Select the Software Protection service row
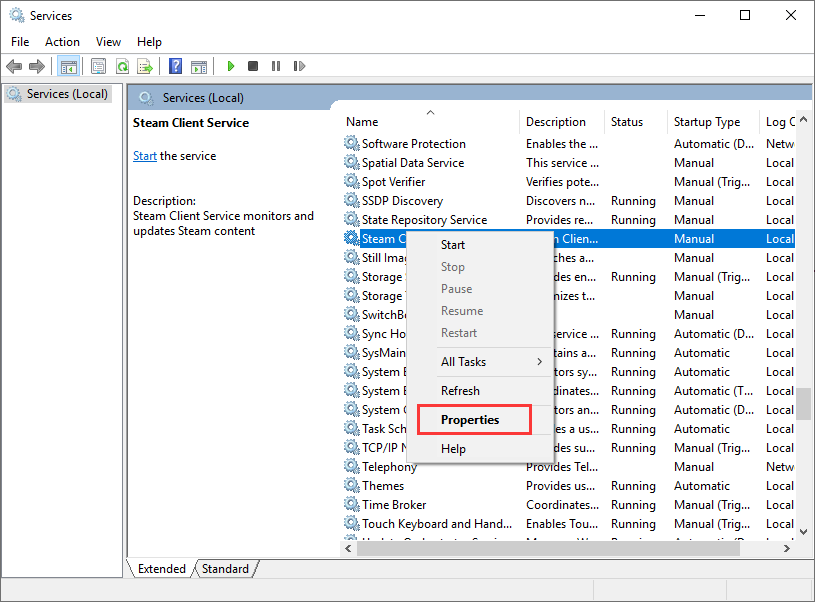The height and width of the screenshot is (602, 815). click(x=569, y=143)
